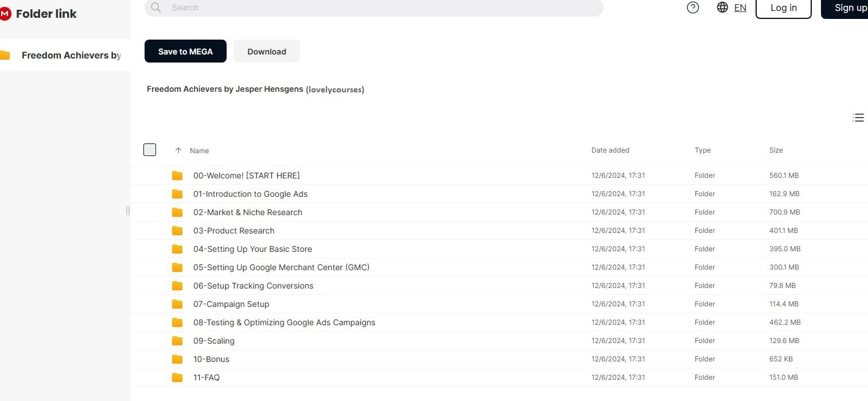Sort by the Type column header
Viewport: 868px width, 401px height.
[x=702, y=150]
